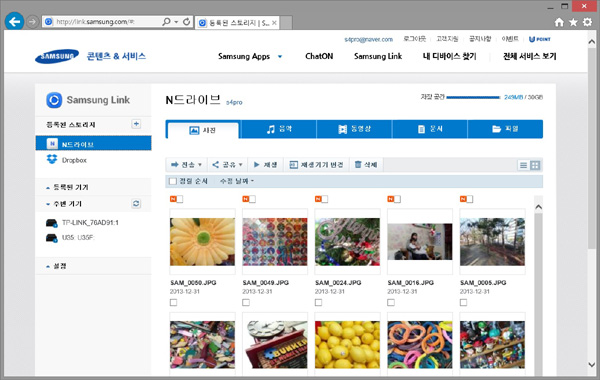Click the photo grid scrollbar up arrow
Viewport: 600px width, 380px height.
tap(538, 207)
